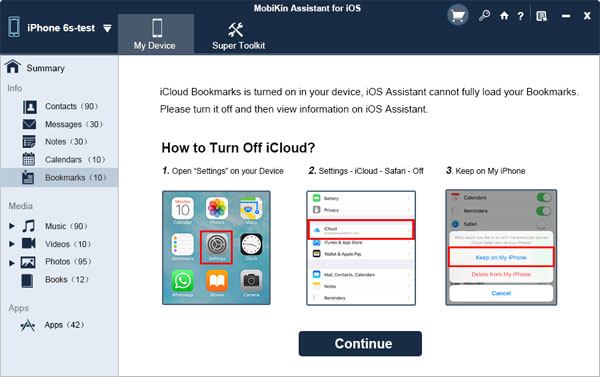Switch to My Device tab
This screenshot has height=377, width=600.
tap(156, 34)
